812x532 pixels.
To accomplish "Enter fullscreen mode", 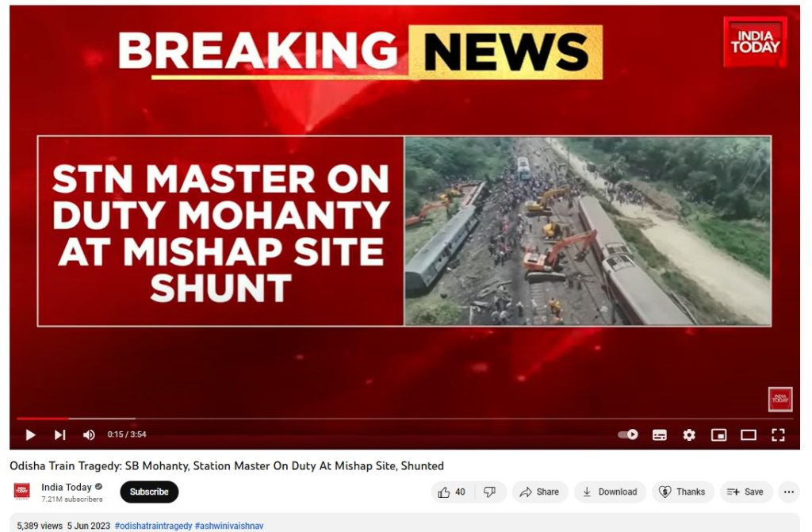I will pyautogui.click(x=778, y=434).
